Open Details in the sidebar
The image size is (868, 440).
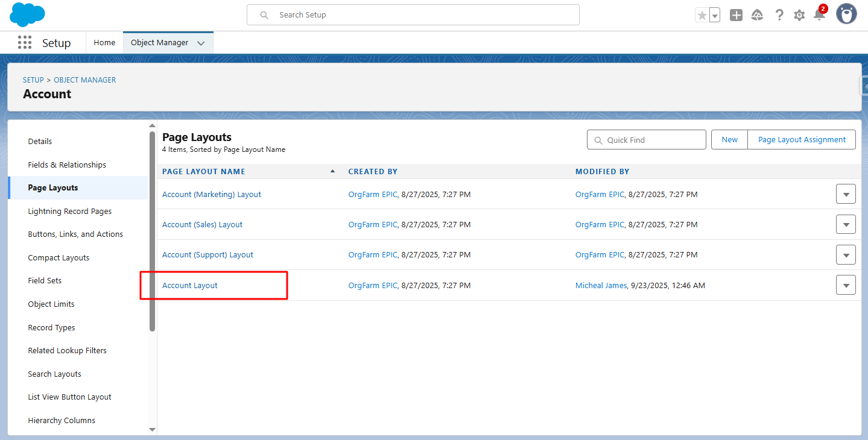40,142
